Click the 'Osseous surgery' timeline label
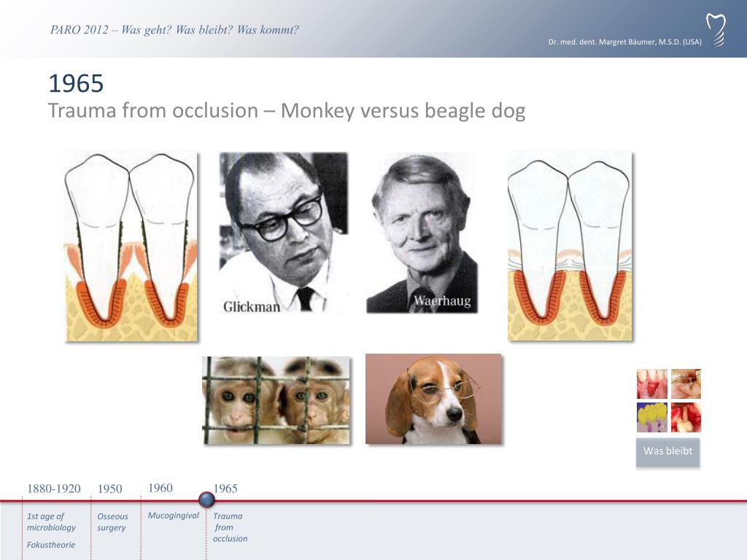This screenshot has width=747, height=560. 112,522
